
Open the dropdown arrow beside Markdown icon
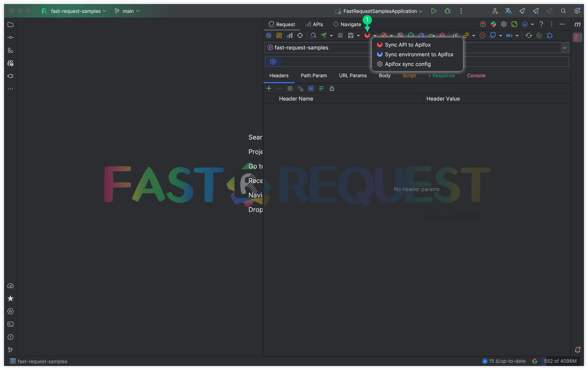(517, 36)
